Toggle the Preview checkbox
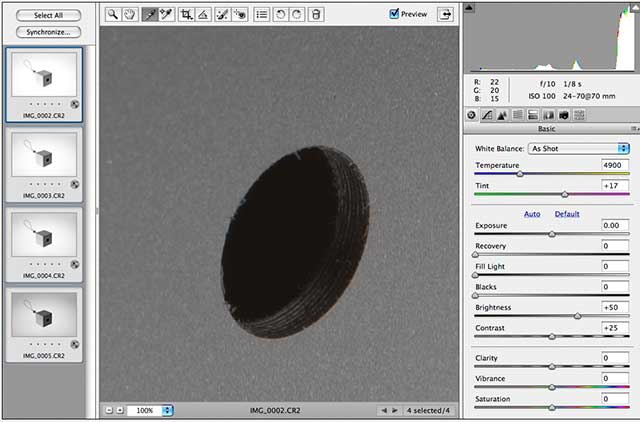The width and height of the screenshot is (640, 422). pyautogui.click(x=394, y=14)
